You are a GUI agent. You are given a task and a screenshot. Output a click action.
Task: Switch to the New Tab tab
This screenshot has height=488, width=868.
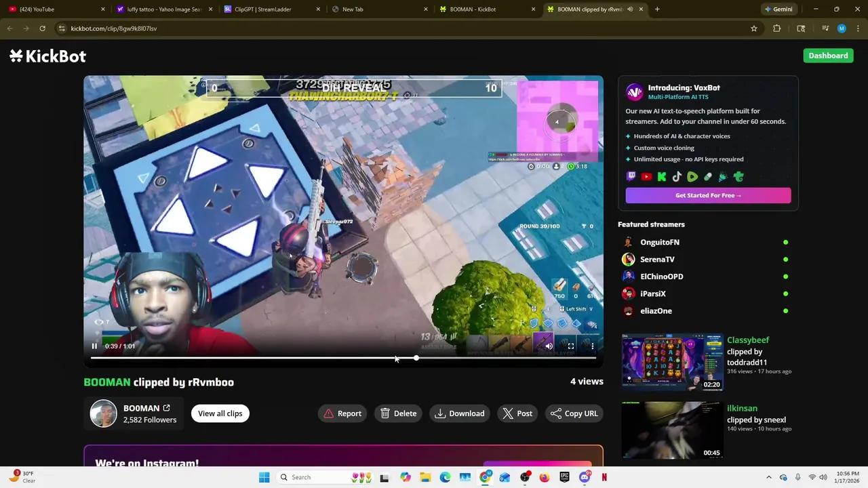click(x=380, y=9)
